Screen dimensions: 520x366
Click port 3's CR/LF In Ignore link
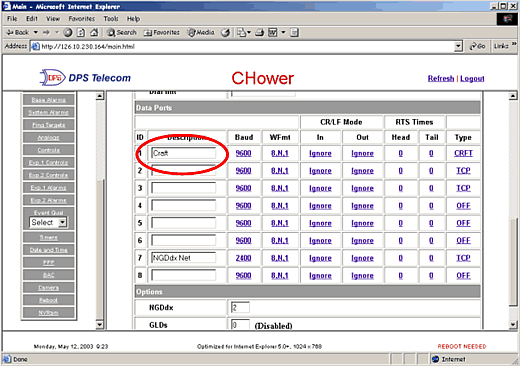[x=320, y=188]
